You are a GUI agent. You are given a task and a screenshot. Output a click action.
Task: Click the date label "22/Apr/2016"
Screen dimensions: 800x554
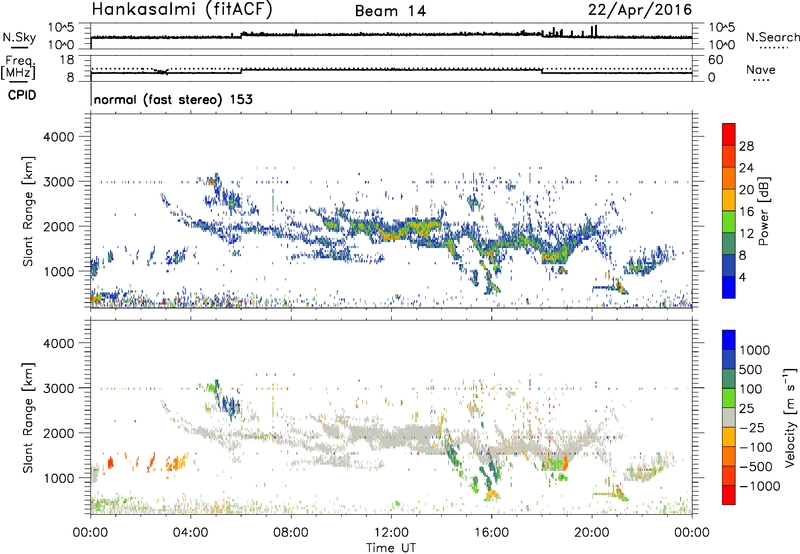(x=640, y=10)
